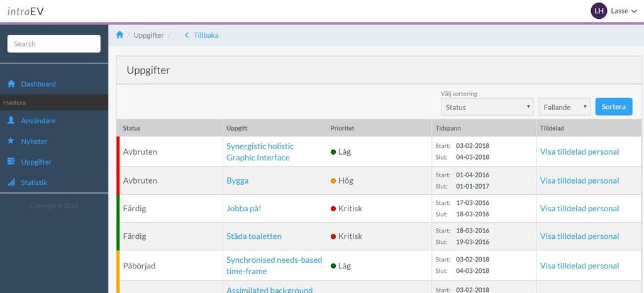Go to Nyheter in the sidebar
The width and height of the screenshot is (644, 293).
pyautogui.click(x=34, y=141)
